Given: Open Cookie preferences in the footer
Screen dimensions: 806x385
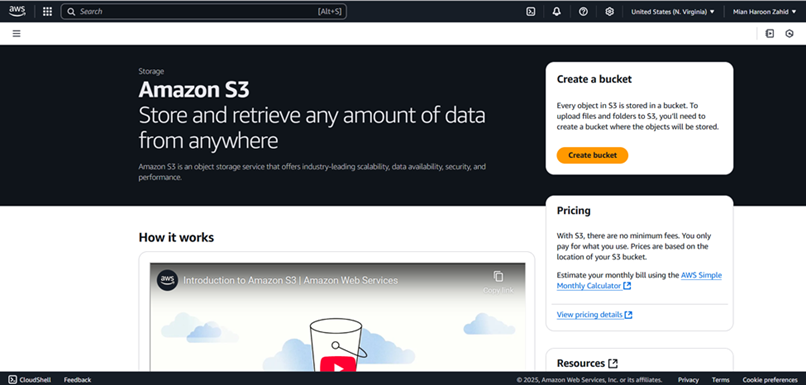Looking at the screenshot, I should (x=770, y=379).
